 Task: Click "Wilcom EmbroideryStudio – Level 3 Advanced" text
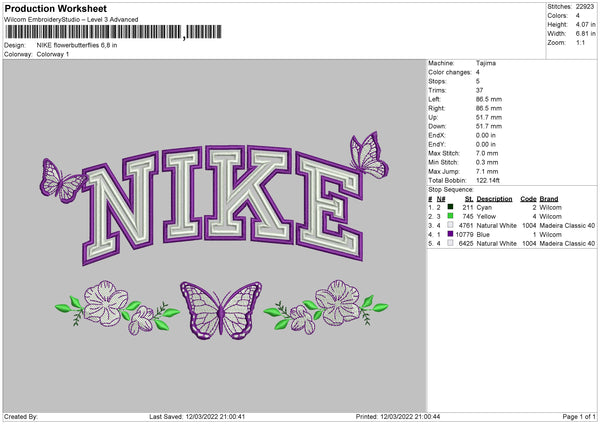click(71, 20)
